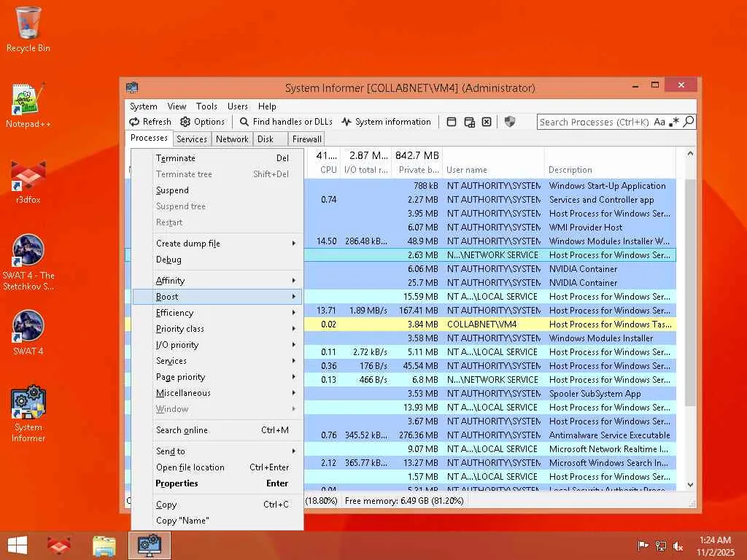Open Notepad++ desktop shortcut
The width and height of the screenshot is (747, 560).
[x=28, y=106]
